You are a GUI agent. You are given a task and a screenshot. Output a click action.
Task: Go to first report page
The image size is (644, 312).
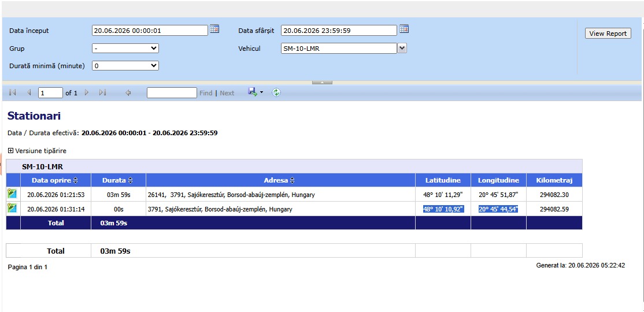[x=12, y=93]
